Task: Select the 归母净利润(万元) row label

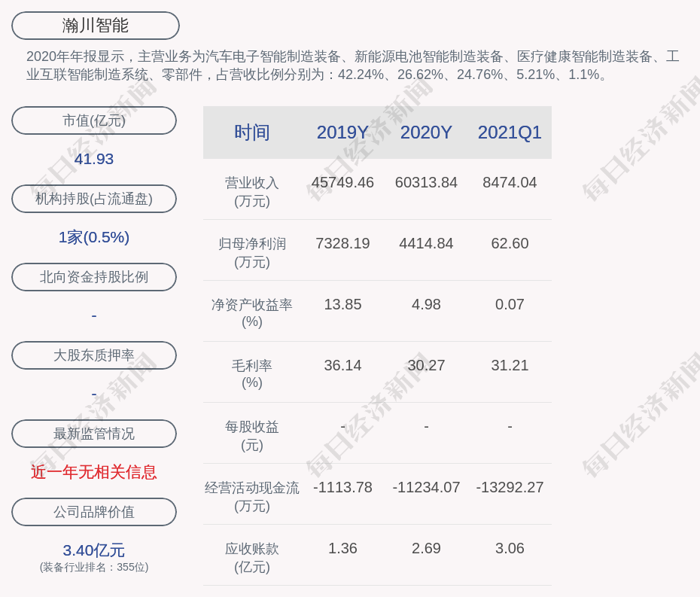Action: 252,253
